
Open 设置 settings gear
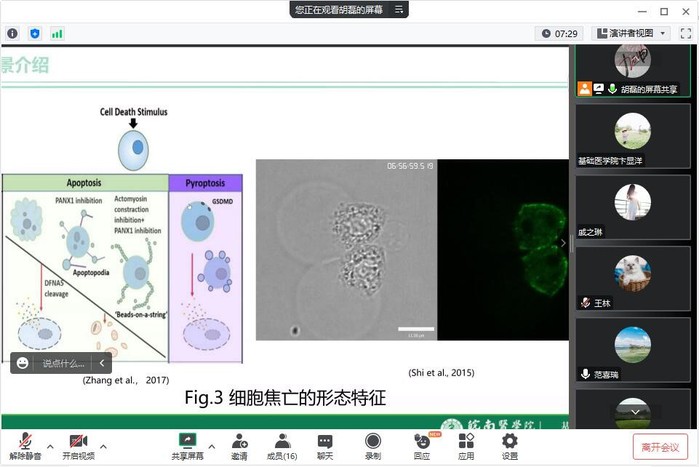(x=510, y=445)
